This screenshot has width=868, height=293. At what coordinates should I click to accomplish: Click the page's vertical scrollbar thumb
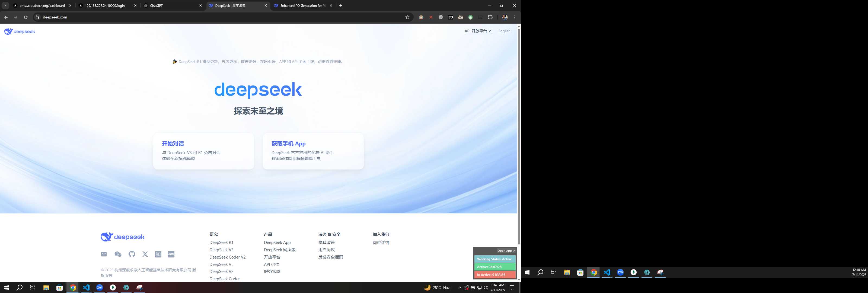coord(519,136)
